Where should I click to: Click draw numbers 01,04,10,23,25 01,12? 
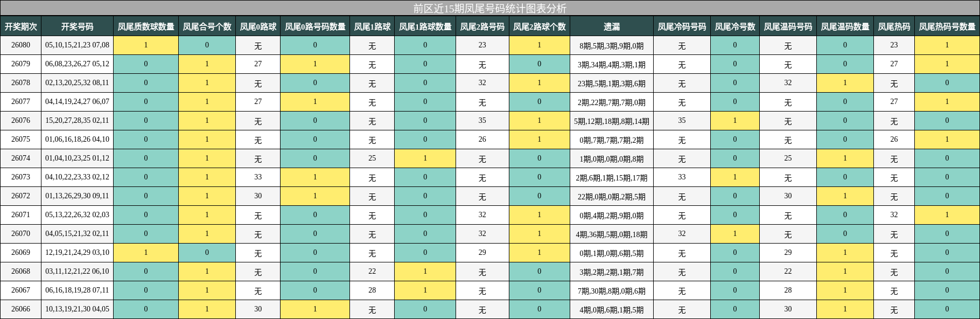tap(77, 158)
